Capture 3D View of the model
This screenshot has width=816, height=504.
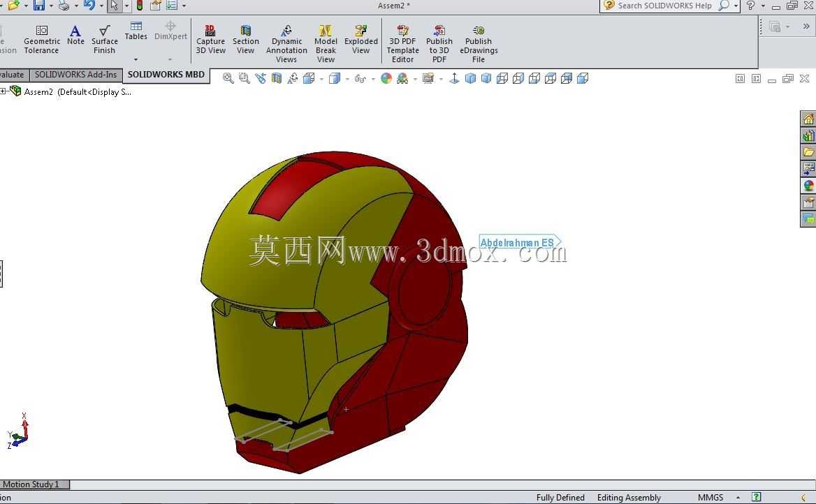[210, 40]
